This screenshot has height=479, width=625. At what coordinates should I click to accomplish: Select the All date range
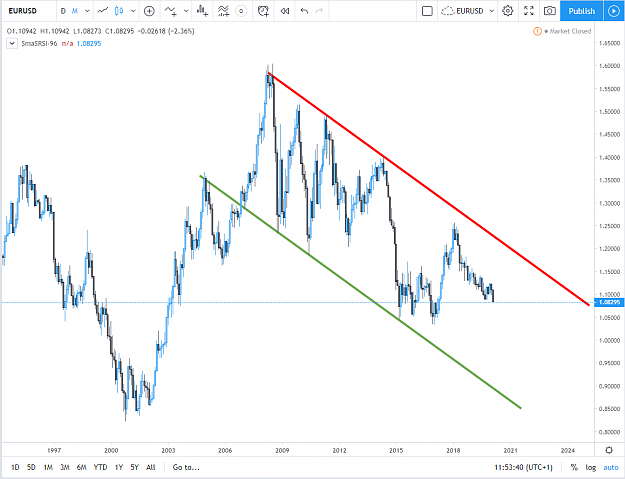point(151,467)
